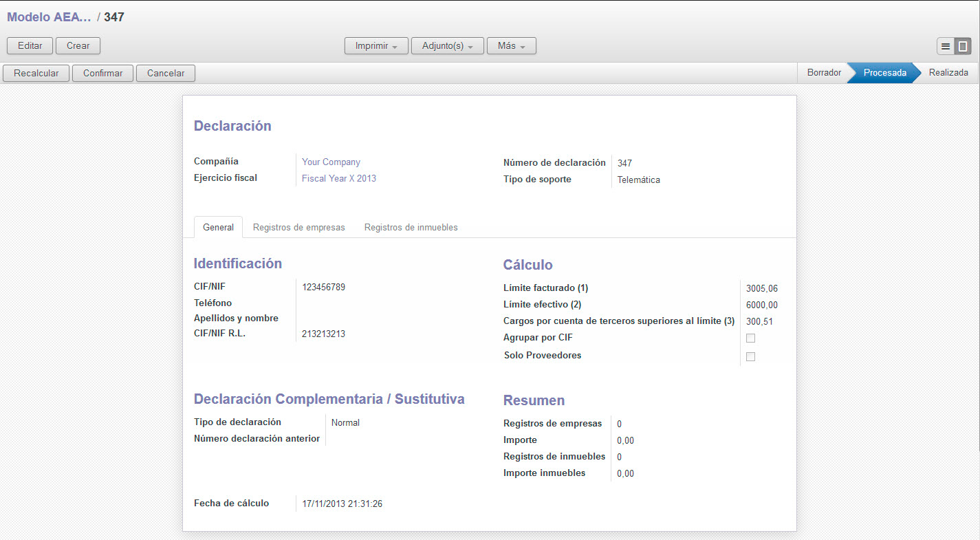Click the Crear button

[x=78, y=46]
